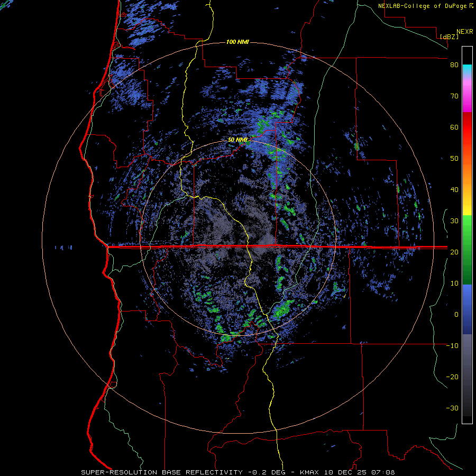This screenshot has height=476, width=476.
Task: Click the NEXLAB-College of DuPage watermark text
Action: pyautogui.click(x=423, y=6)
